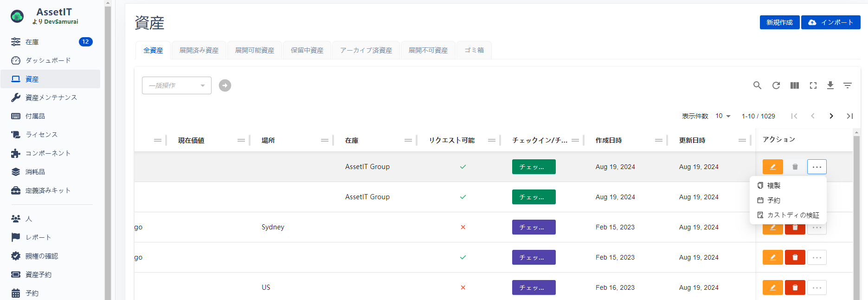Open the more actions menu in first row
868x300 pixels.
817,167
